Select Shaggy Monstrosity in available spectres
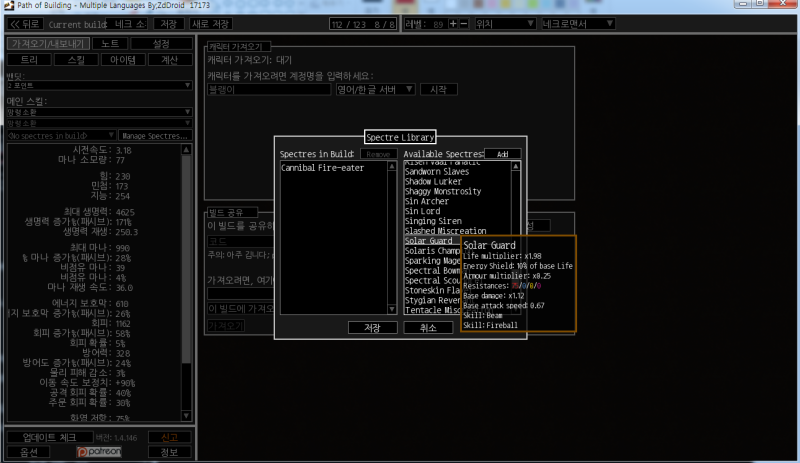Screen dimensions: 800x463 coord(457,191)
